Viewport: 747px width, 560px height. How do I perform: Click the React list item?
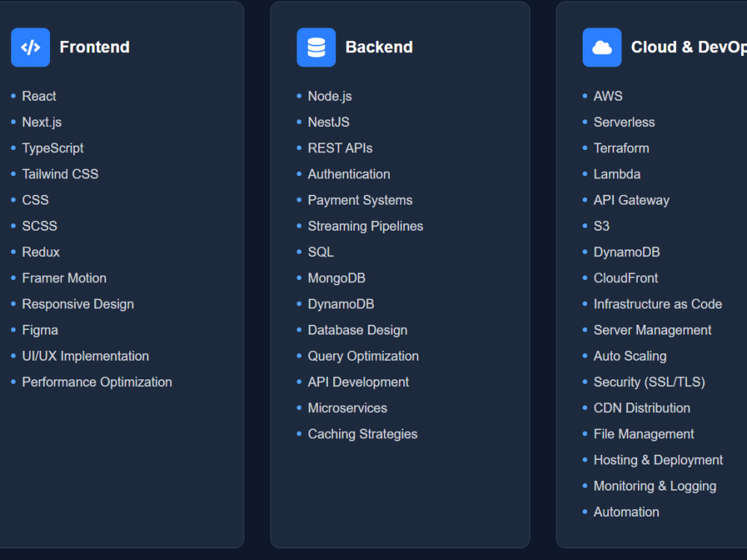[39, 96]
